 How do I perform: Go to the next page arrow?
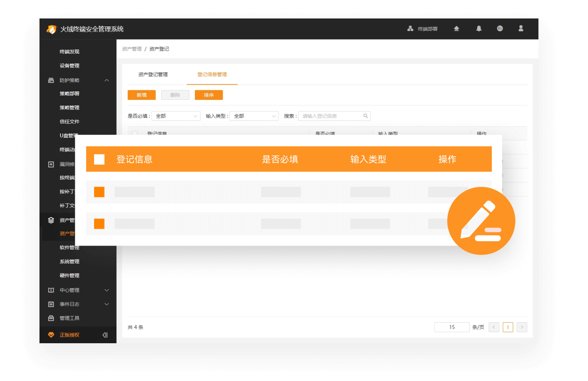click(x=522, y=327)
